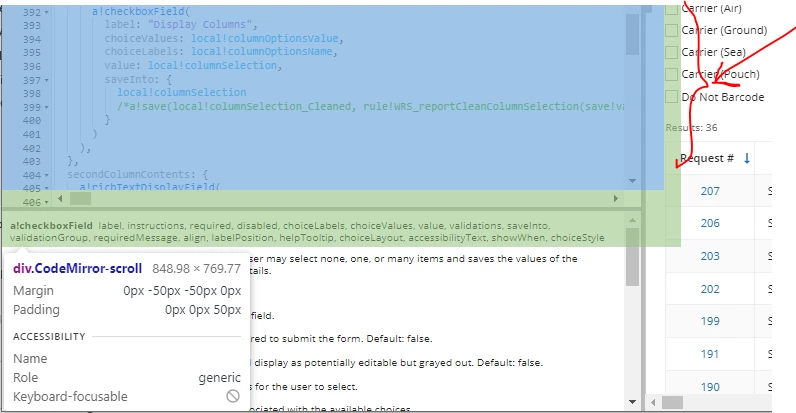
Task: Collapse code fold at line 406
Action: (x=47, y=202)
